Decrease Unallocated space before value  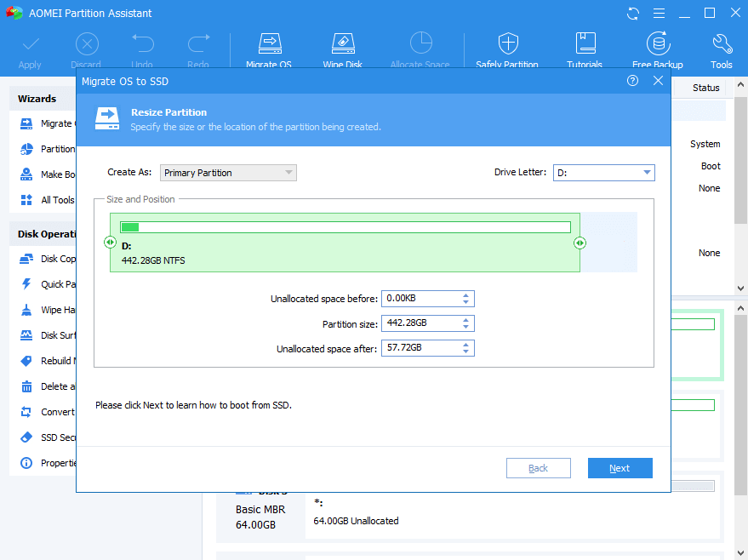(466, 302)
